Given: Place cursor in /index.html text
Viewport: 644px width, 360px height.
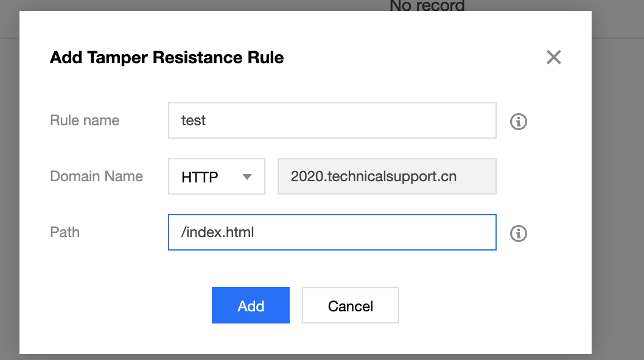Looking at the screenshot, I should (x=217, y=232).
